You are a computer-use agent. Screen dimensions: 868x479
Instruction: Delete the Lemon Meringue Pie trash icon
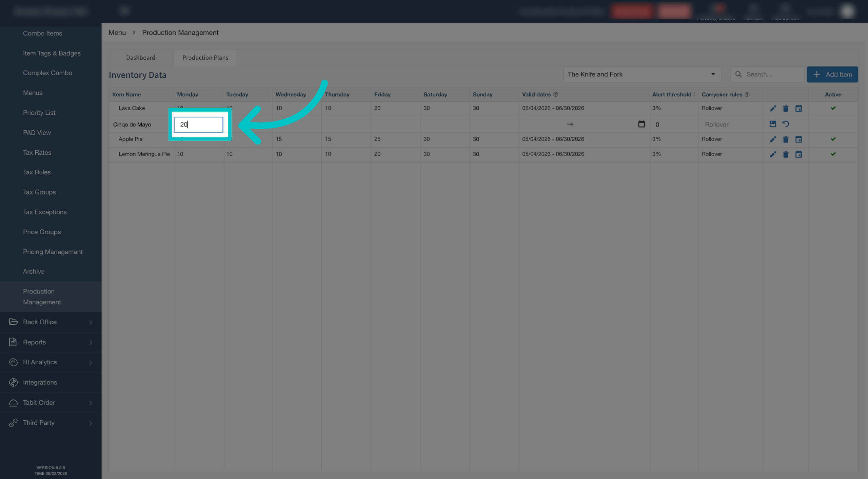[786, 154]
